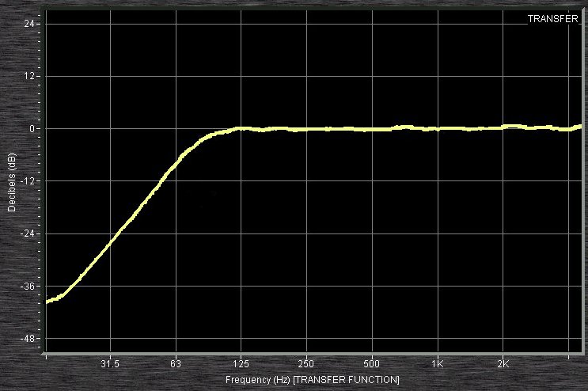Select the -48 dB axis label

coord(28,339)
